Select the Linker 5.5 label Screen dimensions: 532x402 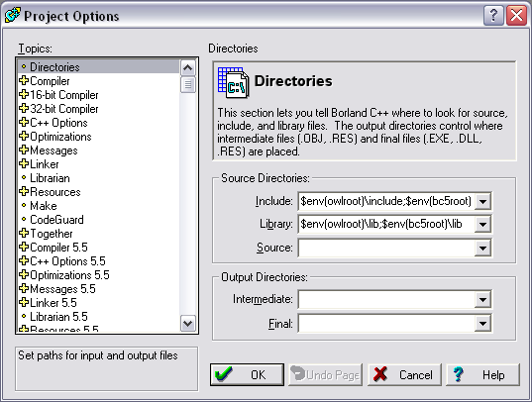pyautogui.click(x=53, y=303)
